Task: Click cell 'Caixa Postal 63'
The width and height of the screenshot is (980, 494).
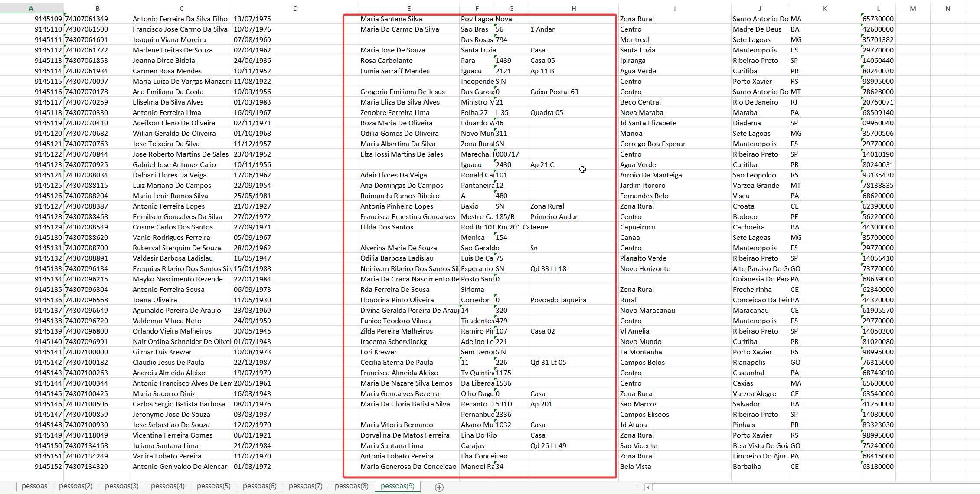Action: click(x=574, y=92)
